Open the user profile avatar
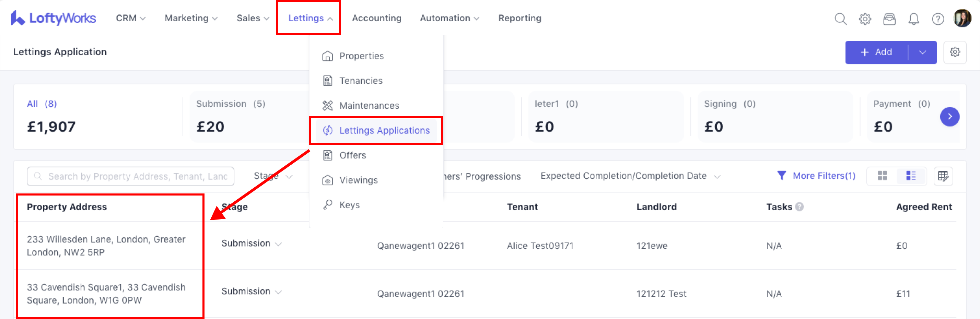The height and width of the screenshot is (319, 980). click(x=962, y=18)
